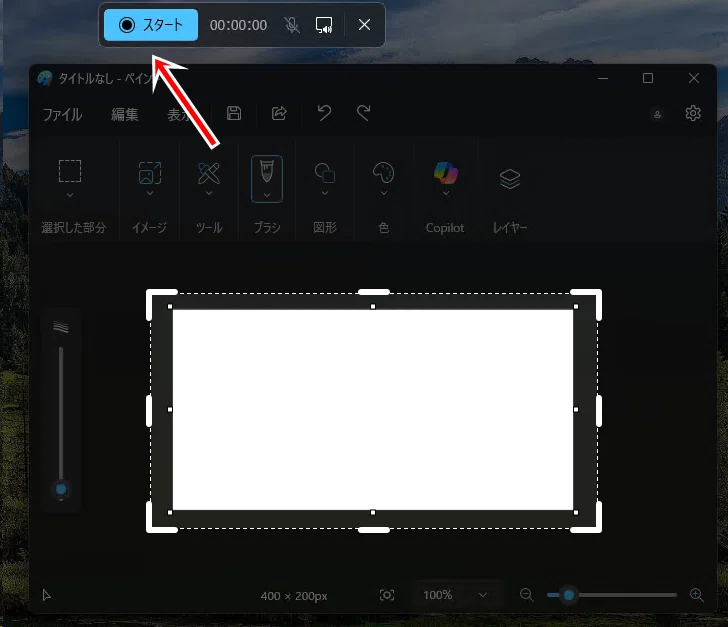The height and width of the screenshot is (627, 728).
Task: Expand the 図形 dropdown chevron
Action: click(325, 193)
